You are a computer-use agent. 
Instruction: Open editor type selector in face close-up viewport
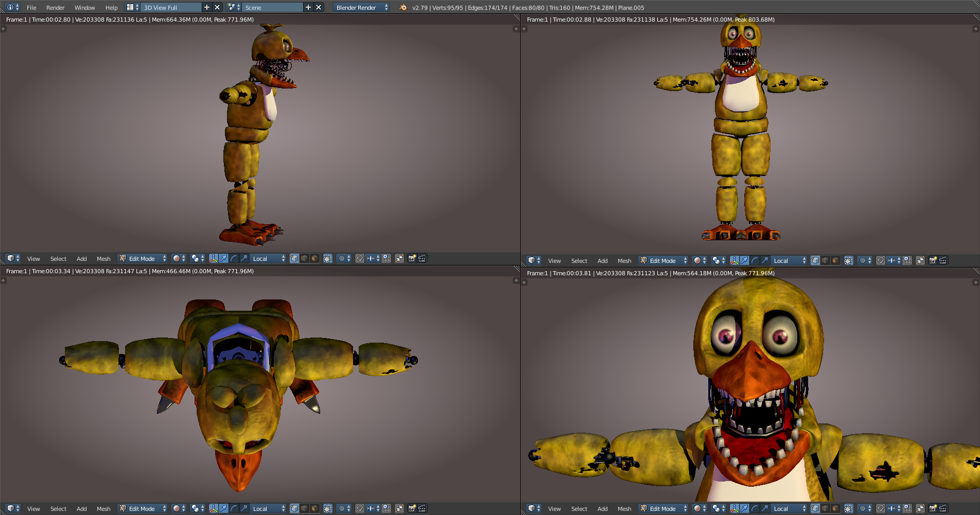tap(534, 508)
